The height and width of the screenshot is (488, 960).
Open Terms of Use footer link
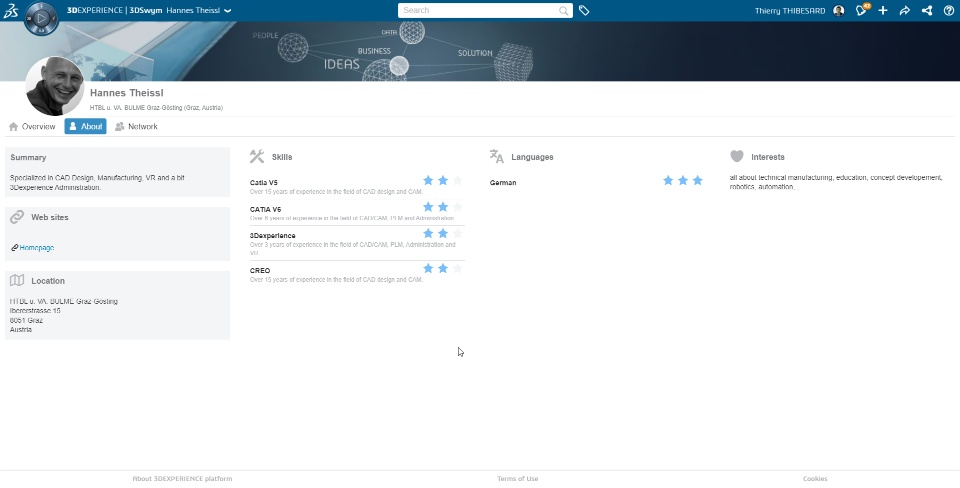517,479
